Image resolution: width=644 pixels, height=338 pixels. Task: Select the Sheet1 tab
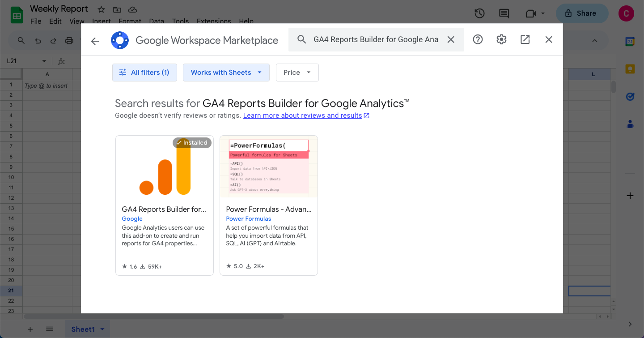(88, 329)
